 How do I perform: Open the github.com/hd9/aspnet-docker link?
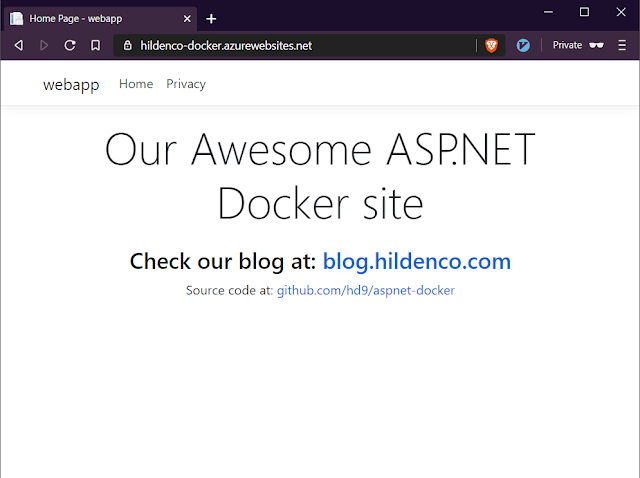[366, 290]
